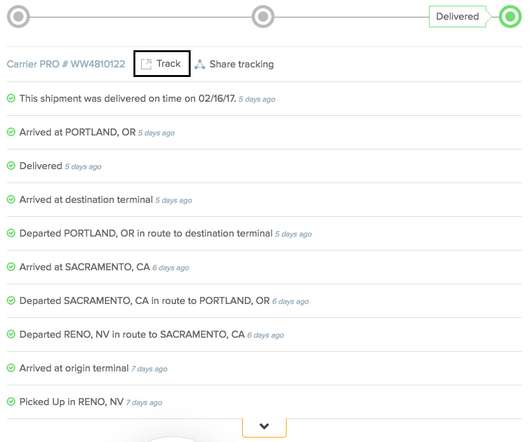Viewport: 530px width, 442px height.
Task: Click the Delivered 5 days ago event row
Action: point(264,166)
